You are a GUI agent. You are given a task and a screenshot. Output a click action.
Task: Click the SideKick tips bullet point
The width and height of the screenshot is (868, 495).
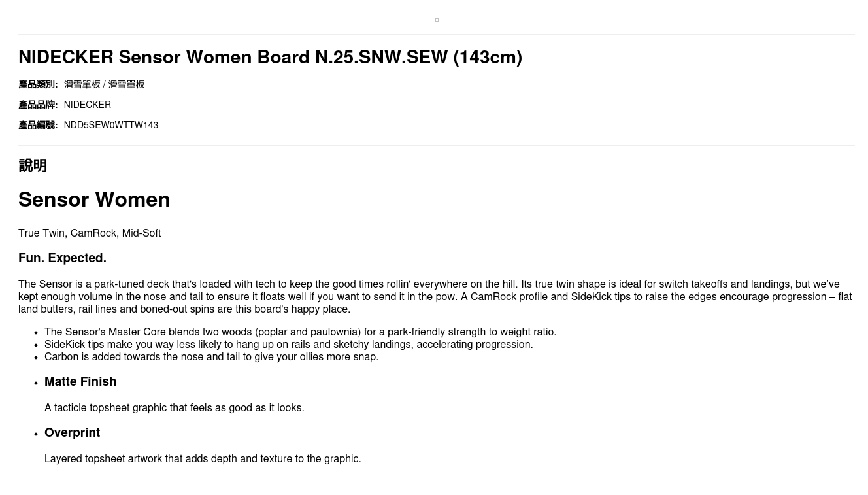point(288,345)
